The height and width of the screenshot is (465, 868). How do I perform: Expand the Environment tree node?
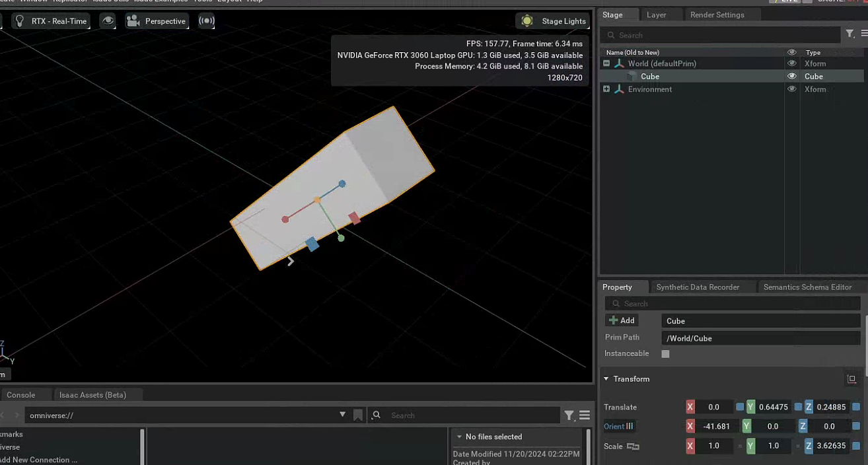point(606,89)
